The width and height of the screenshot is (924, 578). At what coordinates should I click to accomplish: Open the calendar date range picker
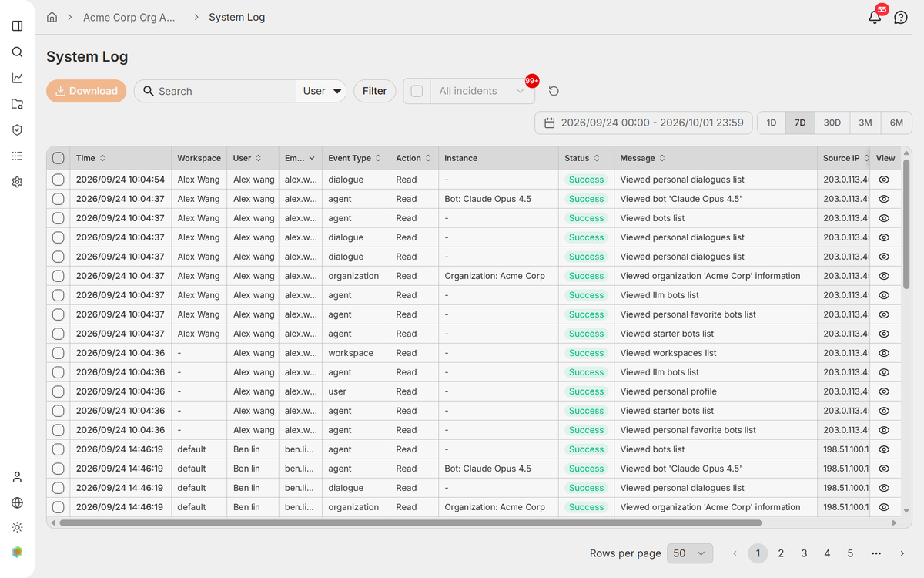644,123
